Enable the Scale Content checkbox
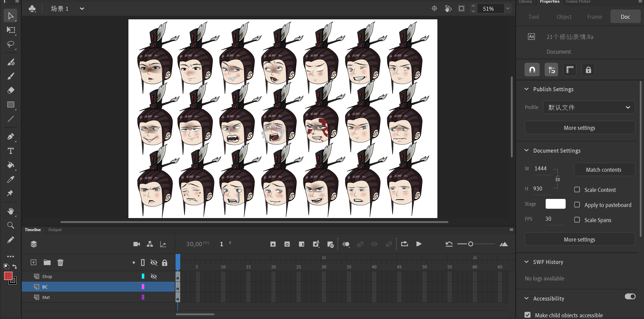 click(x=577, y=190)
